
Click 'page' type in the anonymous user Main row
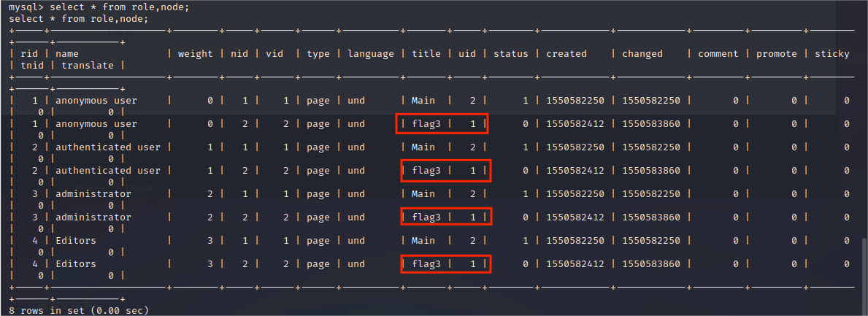pyautogui.click(x=318, y=101)
